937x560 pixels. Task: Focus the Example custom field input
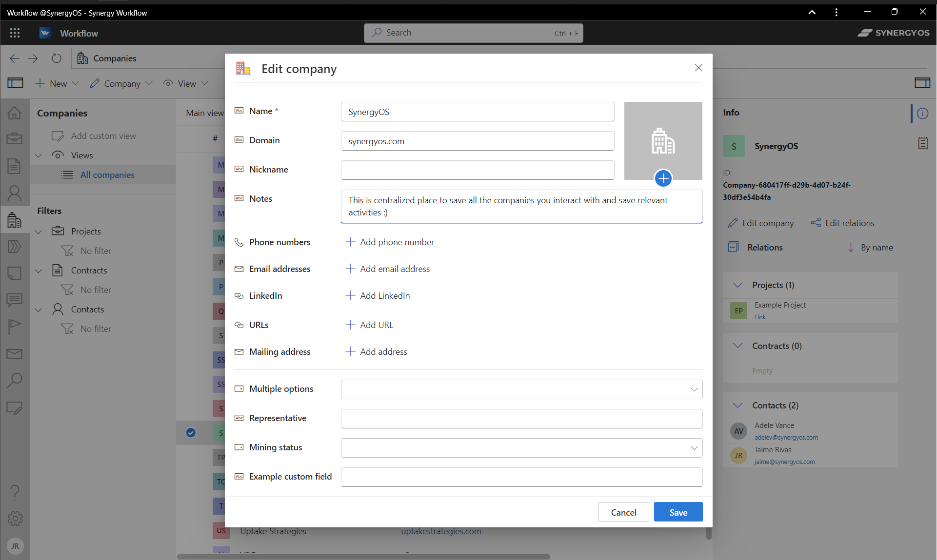521,477
